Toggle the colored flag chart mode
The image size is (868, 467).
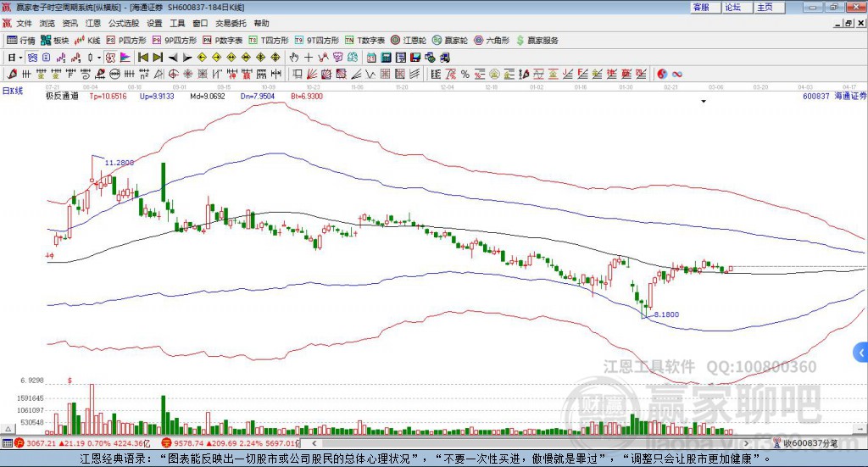125,57
